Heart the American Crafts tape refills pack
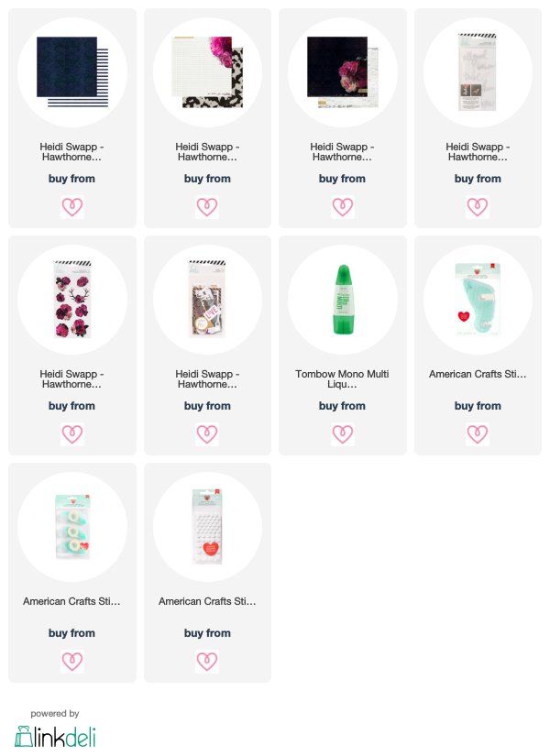The image size is (550, 756). coord(71,661)
